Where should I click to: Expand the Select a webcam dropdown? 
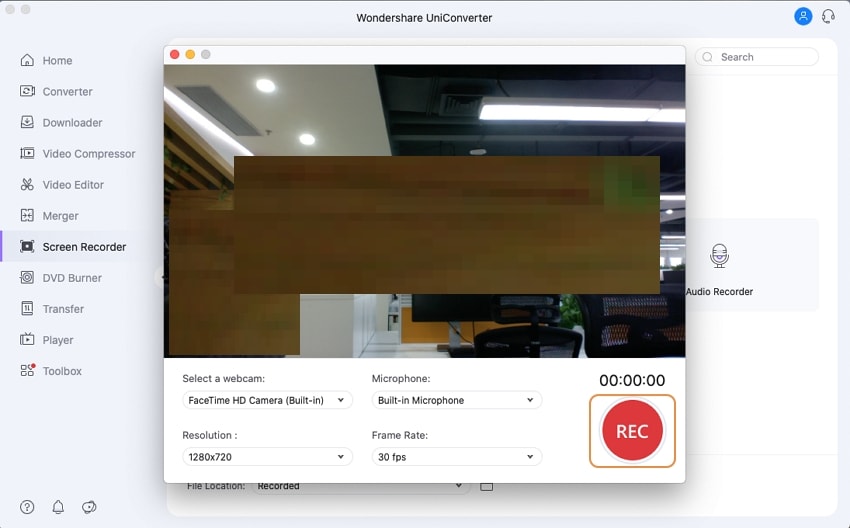click(x=267, y=400)
